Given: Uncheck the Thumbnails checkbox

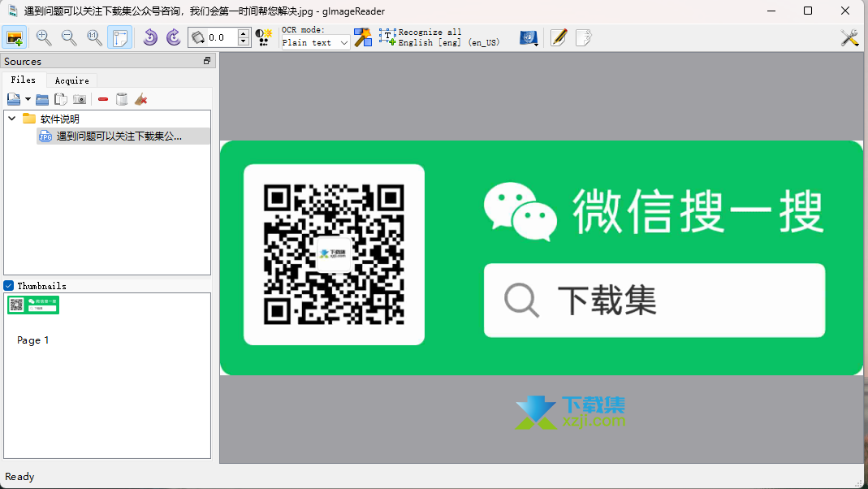Looking at the screenshot, I should pyautogui.click(x=9, y=286).
